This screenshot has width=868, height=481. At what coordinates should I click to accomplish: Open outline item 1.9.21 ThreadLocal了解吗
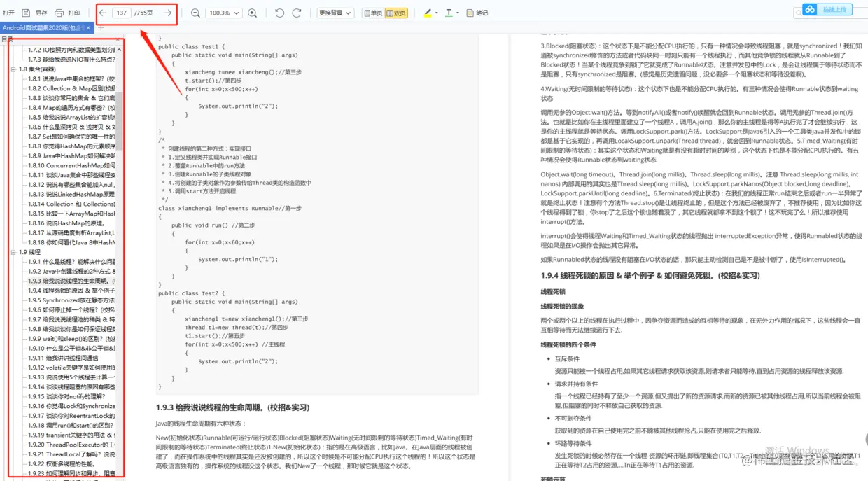point(71,454)
